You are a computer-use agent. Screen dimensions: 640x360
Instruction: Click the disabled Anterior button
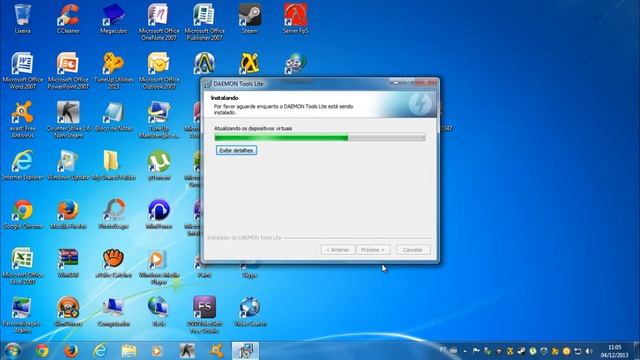tap(338, 249)
